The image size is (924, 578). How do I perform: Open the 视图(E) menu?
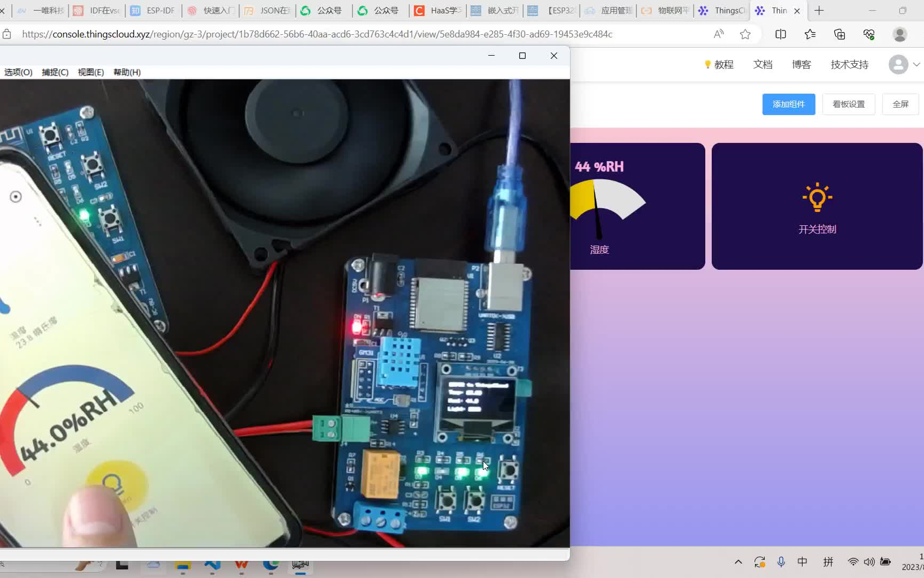91,72
